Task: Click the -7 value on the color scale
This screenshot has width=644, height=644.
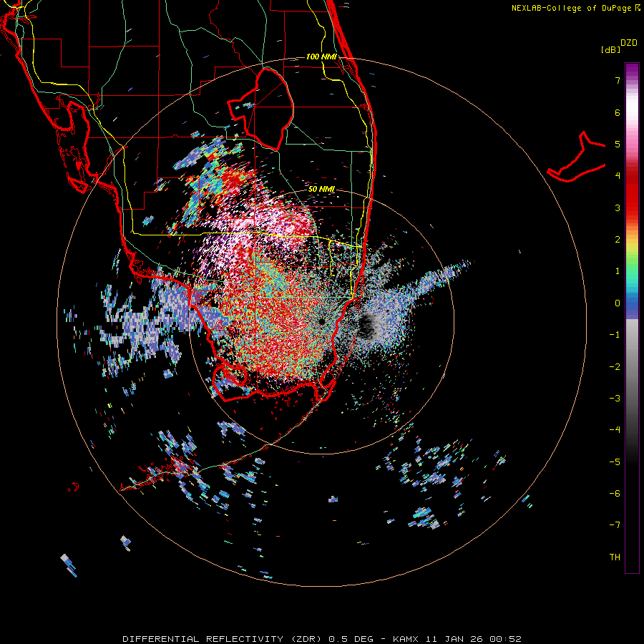Action: [x=615, y=525]
